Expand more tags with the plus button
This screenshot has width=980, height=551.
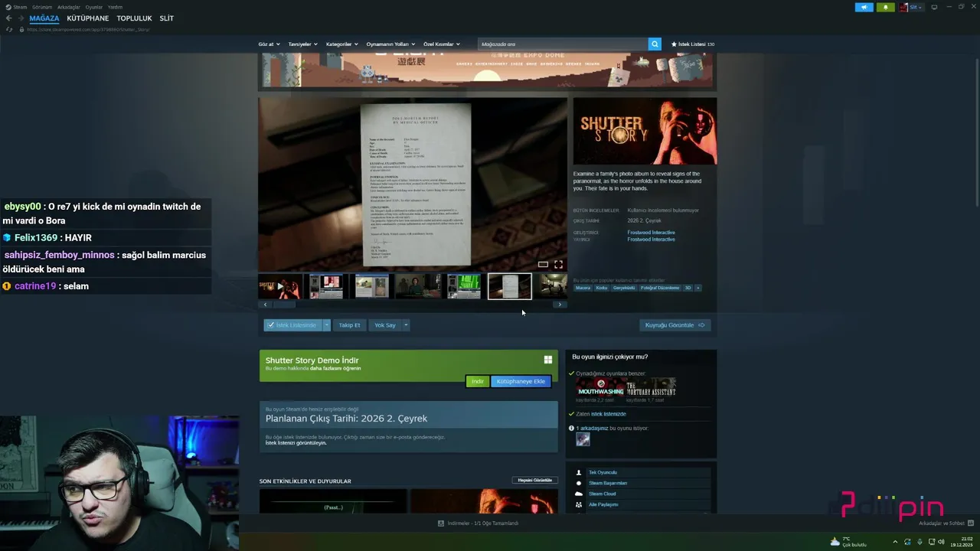click(x=697, y=288)
